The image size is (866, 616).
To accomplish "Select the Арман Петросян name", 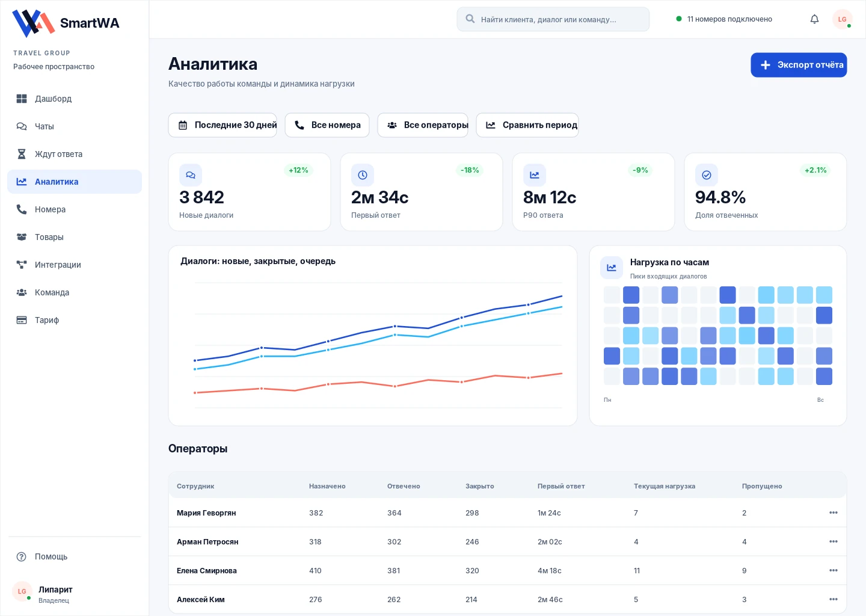I will (x=207, y=542).
